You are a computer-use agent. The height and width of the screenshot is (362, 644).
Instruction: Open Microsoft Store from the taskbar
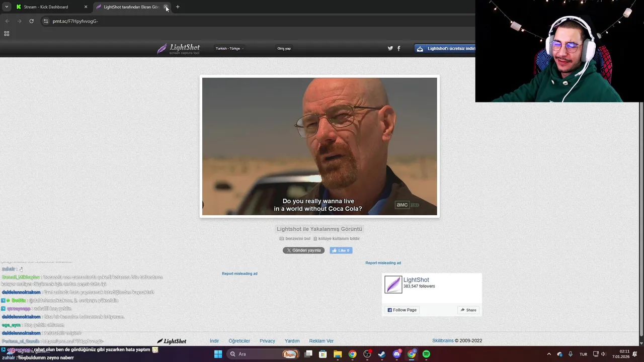pos(323,354)
